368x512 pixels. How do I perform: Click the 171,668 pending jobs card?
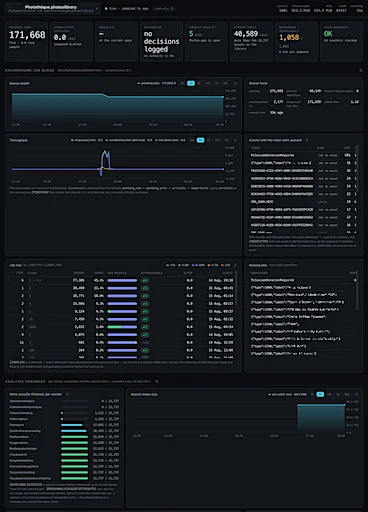[26, 42]
